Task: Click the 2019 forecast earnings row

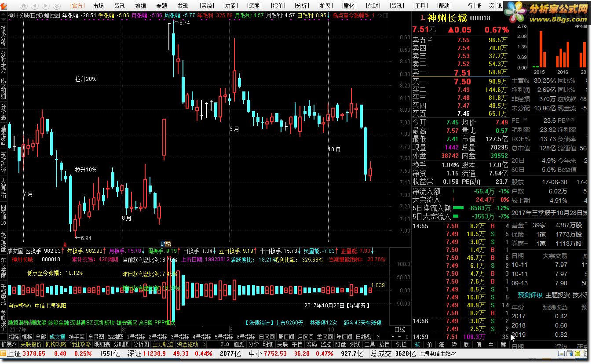Action: coord(549,335)
